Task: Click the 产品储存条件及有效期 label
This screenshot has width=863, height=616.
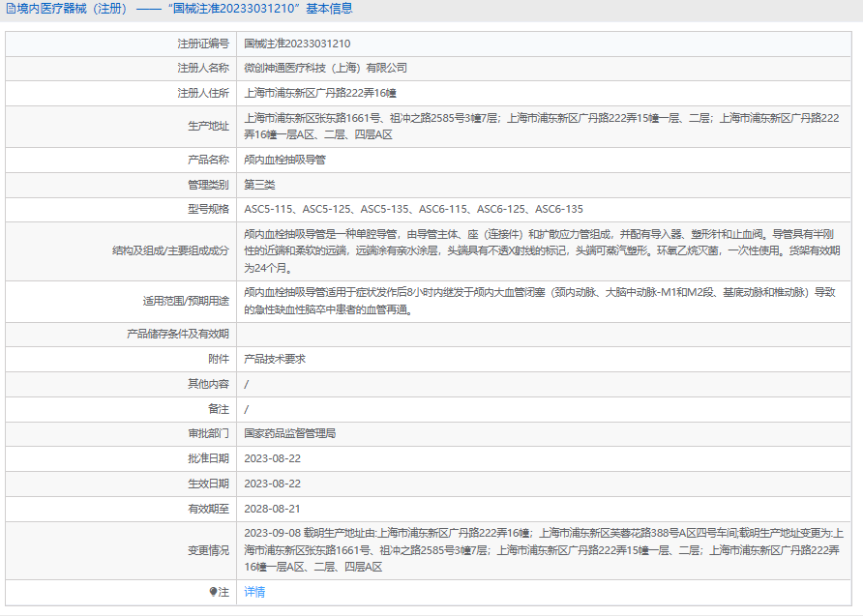Action: pos(178,334)
